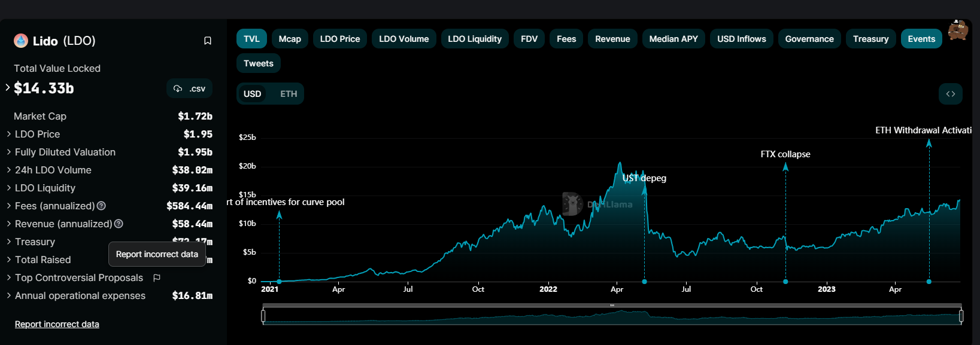Show Median APY on the chart
Screen dimensions: 980x345
click(673, 39)
